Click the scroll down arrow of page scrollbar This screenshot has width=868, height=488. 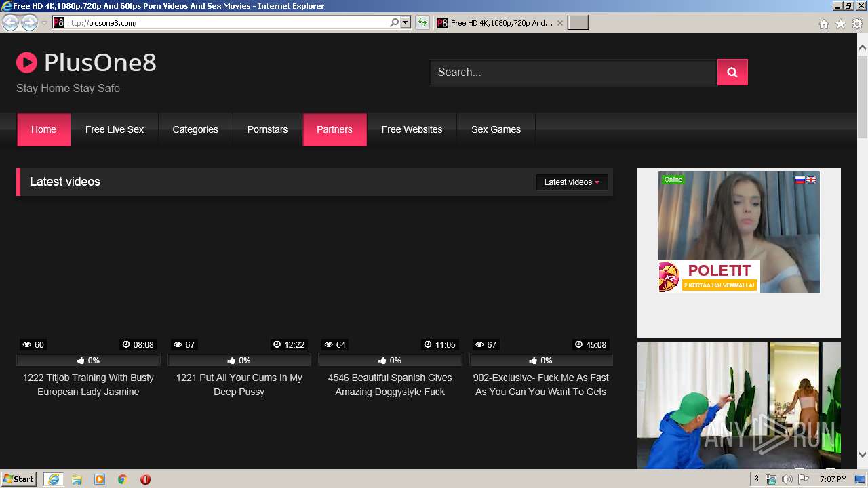[863, 455]
